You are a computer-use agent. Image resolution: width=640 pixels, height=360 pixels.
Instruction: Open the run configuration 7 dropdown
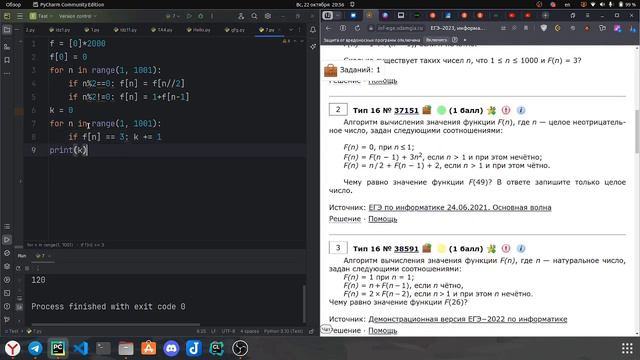point(173,16)
